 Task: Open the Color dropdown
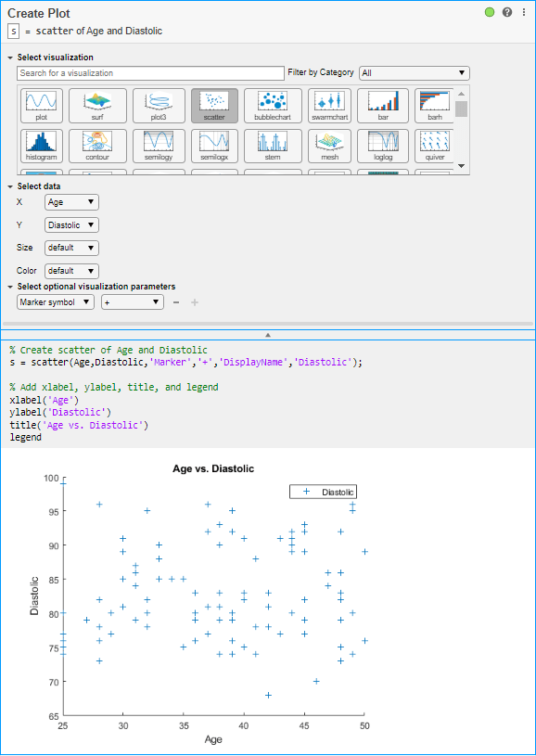tap(71, 271)
